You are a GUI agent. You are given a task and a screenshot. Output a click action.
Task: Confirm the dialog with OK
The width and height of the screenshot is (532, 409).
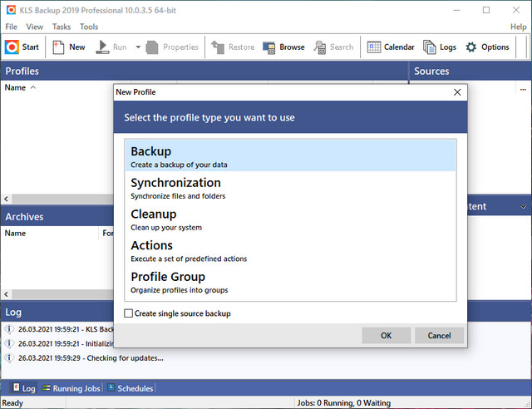(x=386, y=335)
